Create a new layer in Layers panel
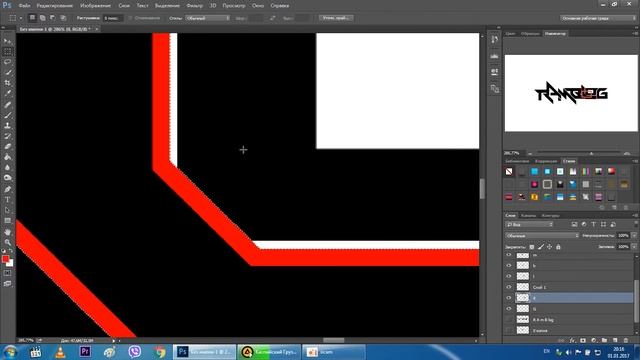The height and width of the screenshot is (360, 640). pyautogui.click(x=615, y=340)
